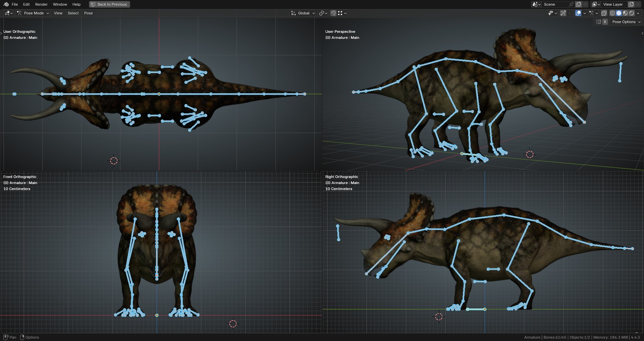Switch to rendered viewport shading
The height and width of the screenshot is (341, 644).
click(x=632, y=13)
